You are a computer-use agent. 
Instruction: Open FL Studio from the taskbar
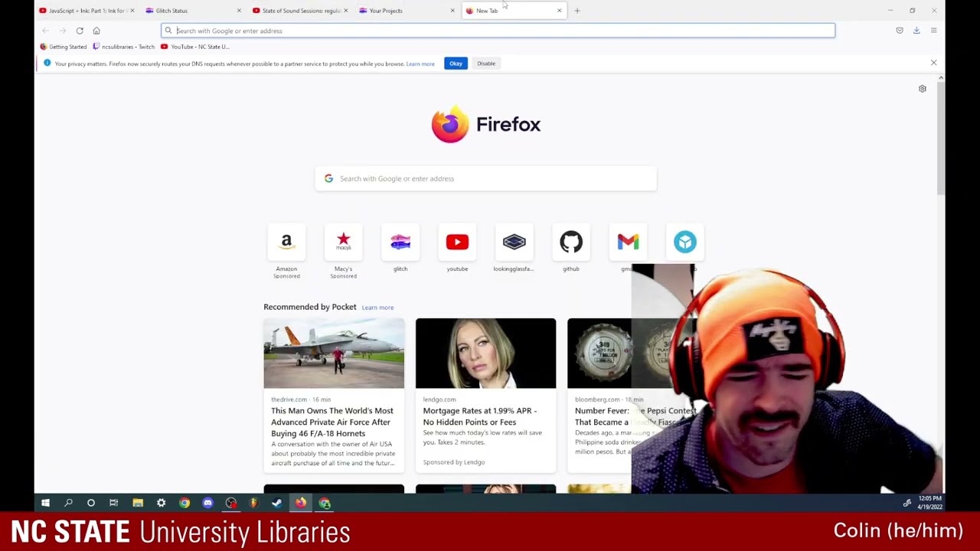253,503
